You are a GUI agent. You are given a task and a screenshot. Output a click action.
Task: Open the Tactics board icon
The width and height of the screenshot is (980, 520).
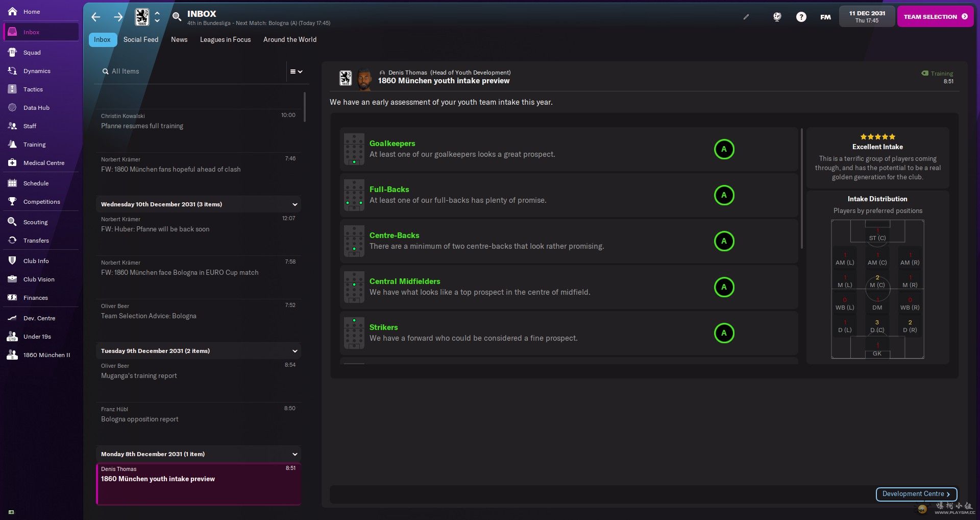[x=13, y=89]
